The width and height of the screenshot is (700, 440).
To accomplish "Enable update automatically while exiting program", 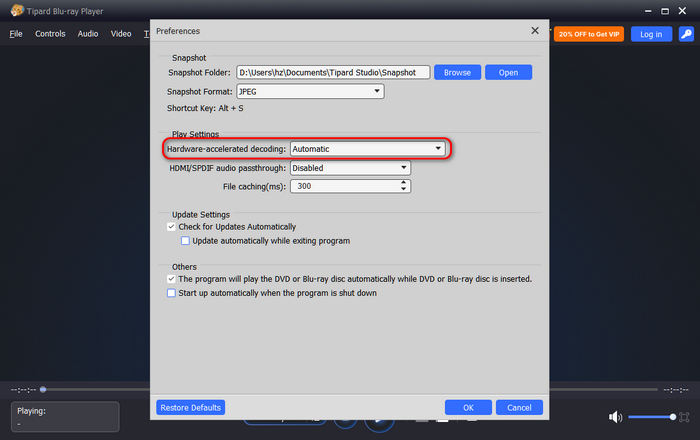I will pos(185,241).
